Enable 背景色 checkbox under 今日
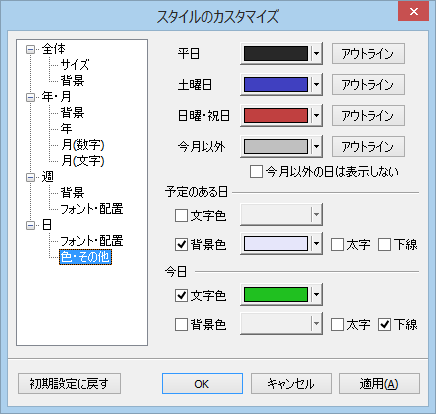This screenshot has width=436, height=414. pos(181,324)
